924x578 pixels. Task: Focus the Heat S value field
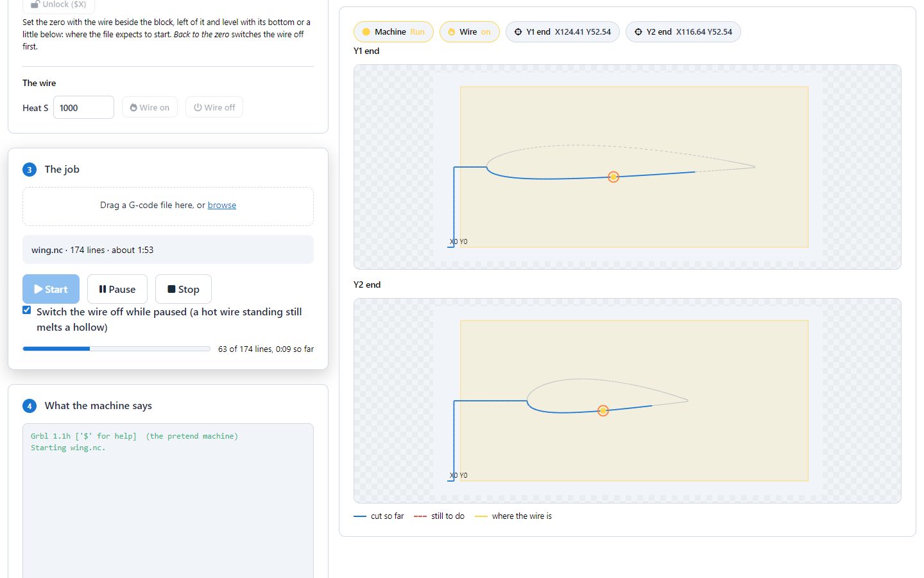pyautogui.click(x=83, y=107)
